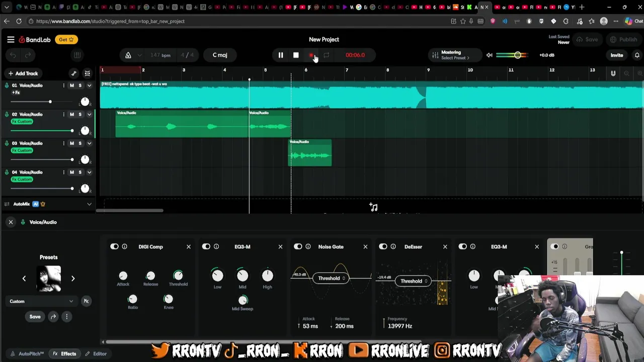Click the Invite button
The height and width of the screenshot is (362, 644).
[616, 55]
